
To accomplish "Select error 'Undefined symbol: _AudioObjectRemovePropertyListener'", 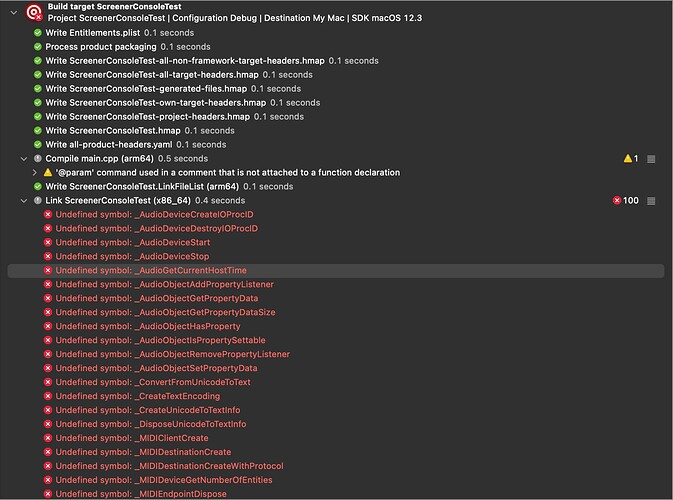I will [173, 354].
